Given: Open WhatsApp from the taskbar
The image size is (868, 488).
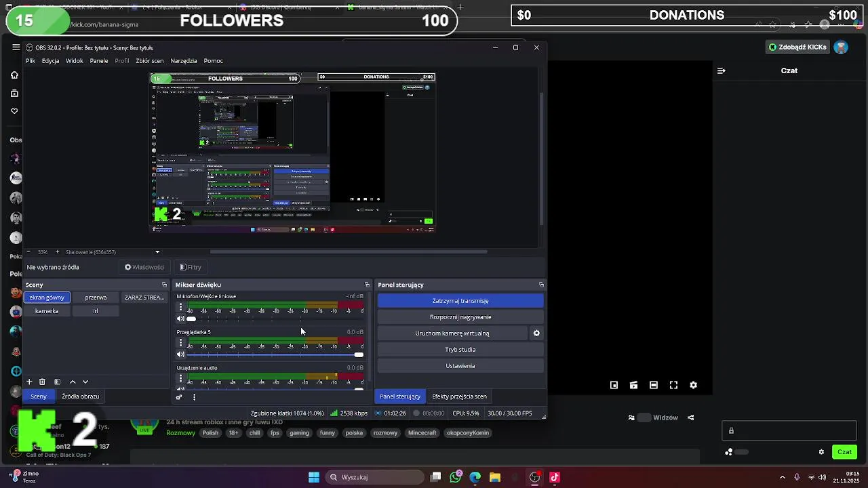Looking at the screenshot, I should [456, 477].
